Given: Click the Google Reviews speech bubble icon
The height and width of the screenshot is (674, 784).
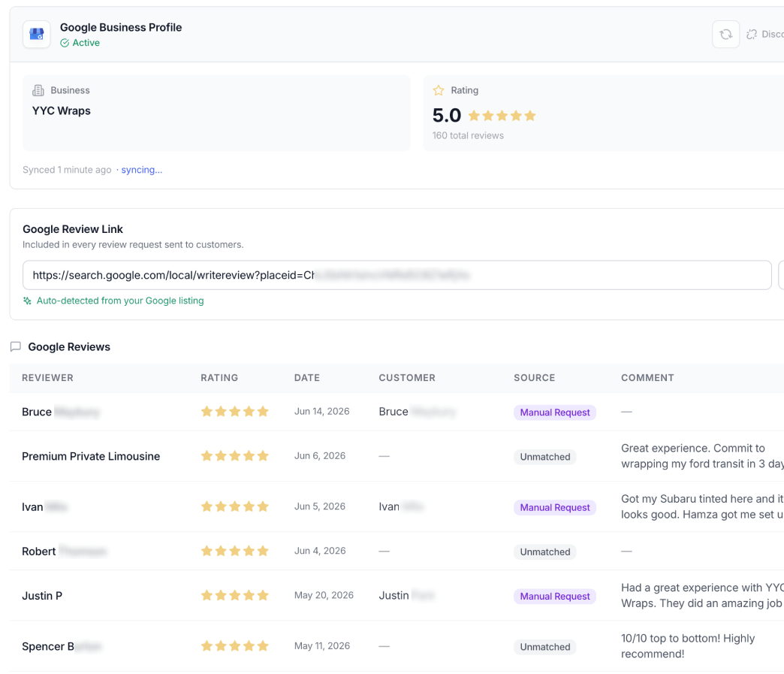Looking at the screenshot, I should tap(16, 346).
